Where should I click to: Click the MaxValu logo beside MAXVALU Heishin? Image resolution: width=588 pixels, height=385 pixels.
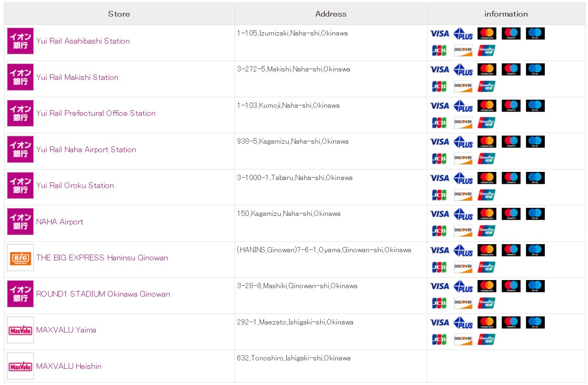point(20,366)
